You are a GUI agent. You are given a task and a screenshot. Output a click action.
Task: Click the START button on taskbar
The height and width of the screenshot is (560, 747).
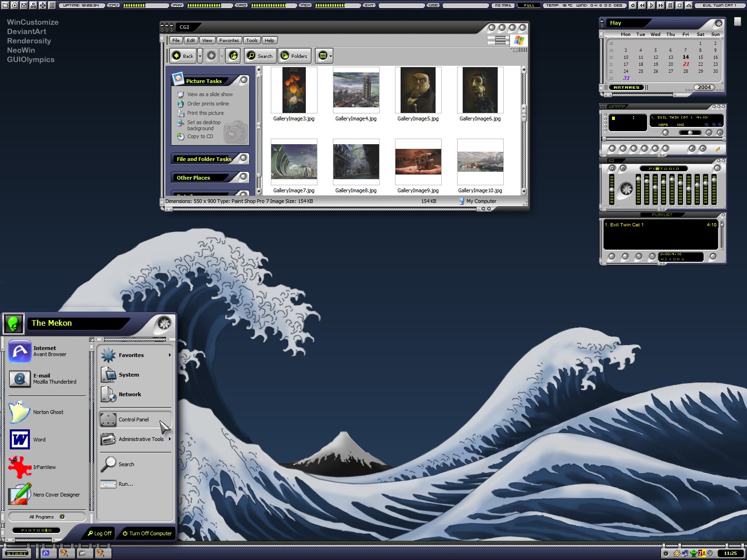coord(17,553)
